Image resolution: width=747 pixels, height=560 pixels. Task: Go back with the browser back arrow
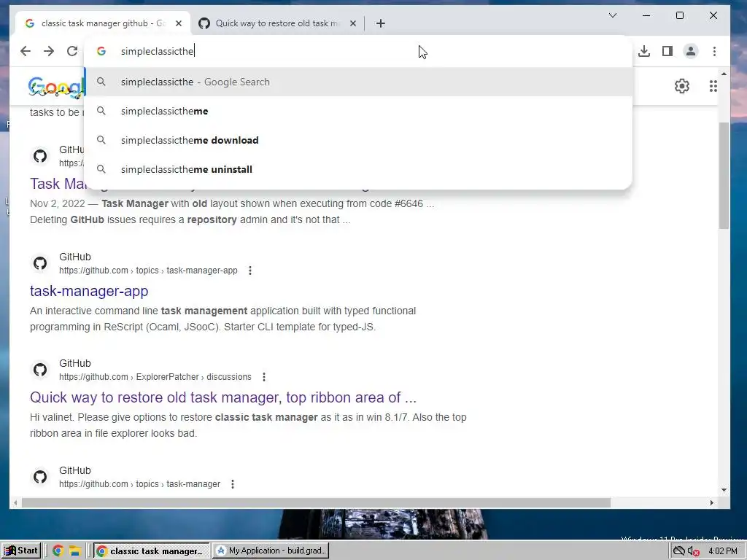pyautogui.click(x=26, y=51)
